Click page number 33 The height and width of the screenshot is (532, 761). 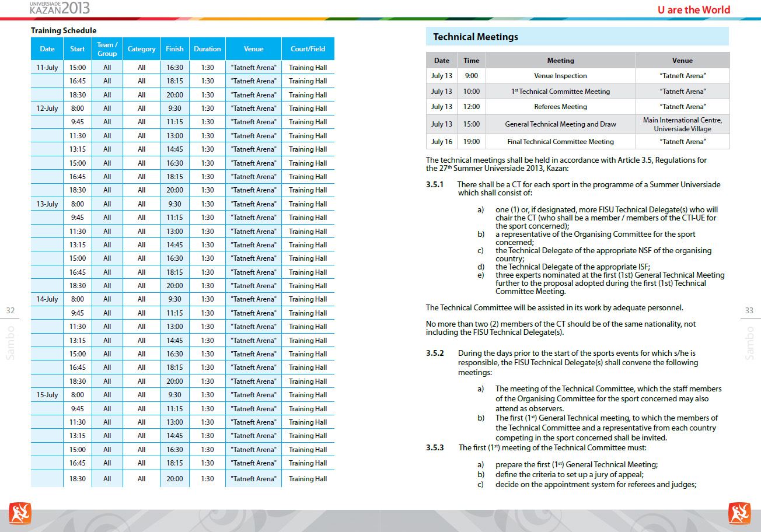pos(750,311)
